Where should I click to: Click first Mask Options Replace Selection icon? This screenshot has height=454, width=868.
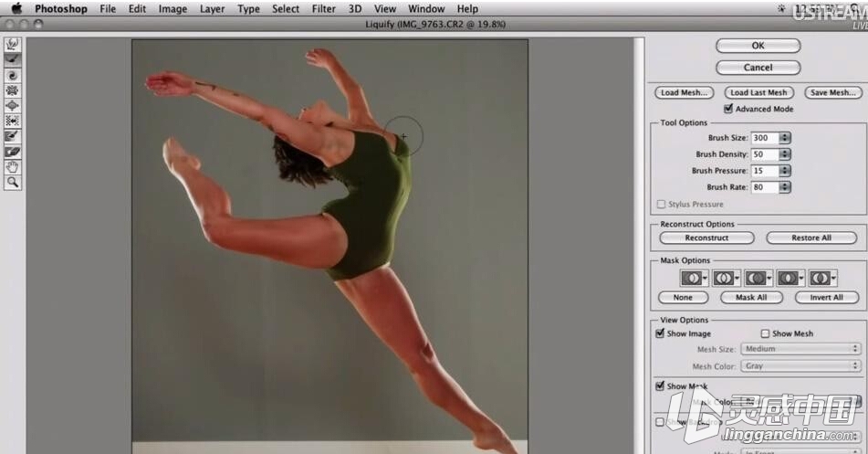pyautogui.click(x=691, y=278)
